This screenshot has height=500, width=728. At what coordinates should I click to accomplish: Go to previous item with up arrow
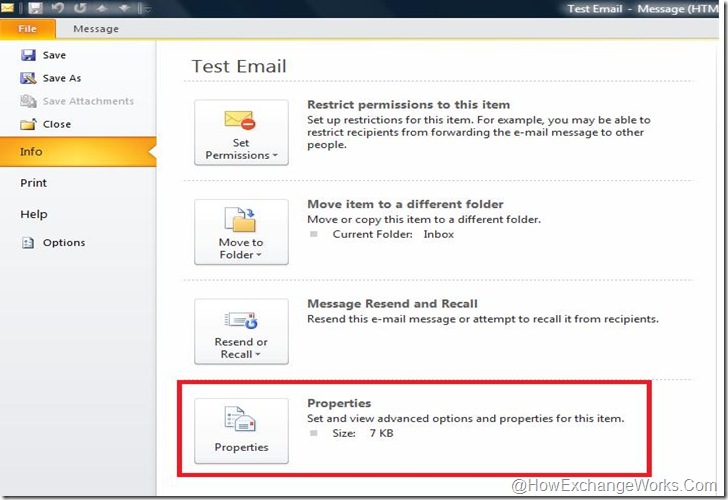pos(103,8)
